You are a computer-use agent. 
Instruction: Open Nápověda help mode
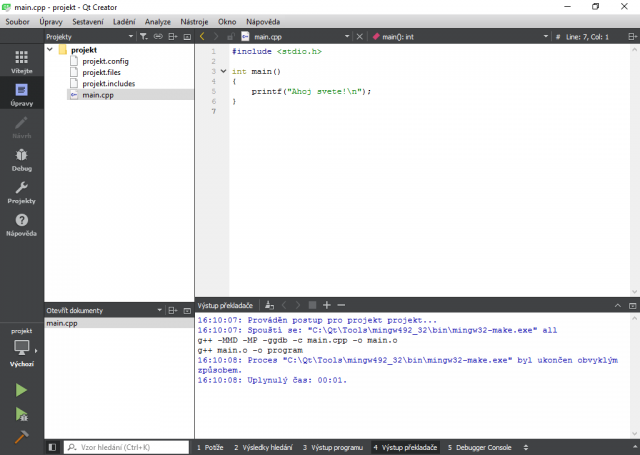[22, 224]
